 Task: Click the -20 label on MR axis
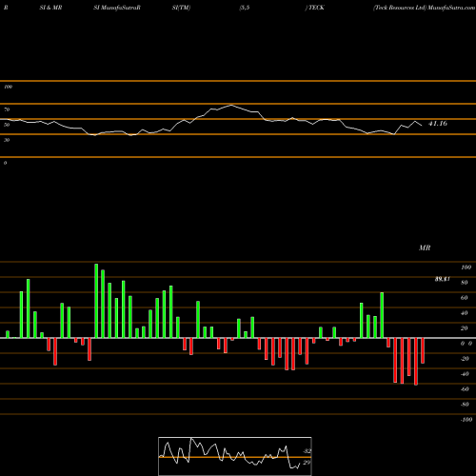coord(465,359)
